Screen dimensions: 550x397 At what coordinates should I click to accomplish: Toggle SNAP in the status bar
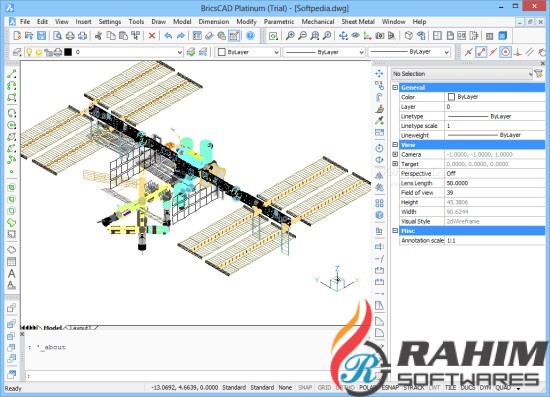[305, 388]
